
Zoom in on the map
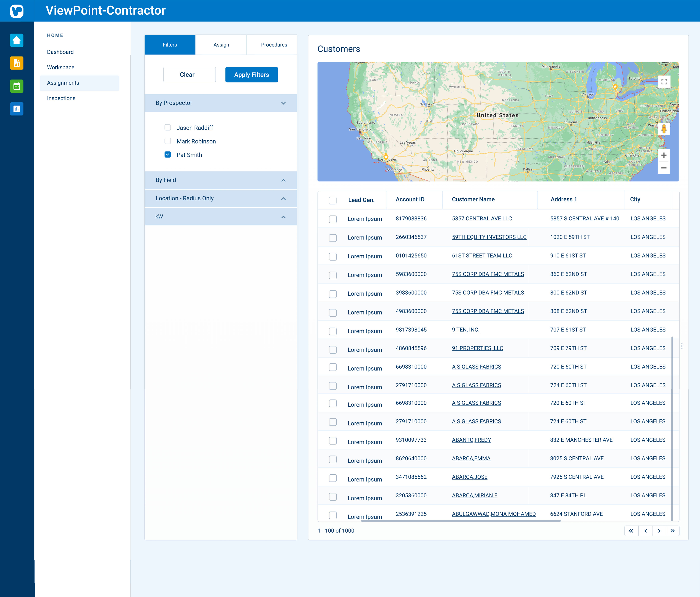click(664, 155)
